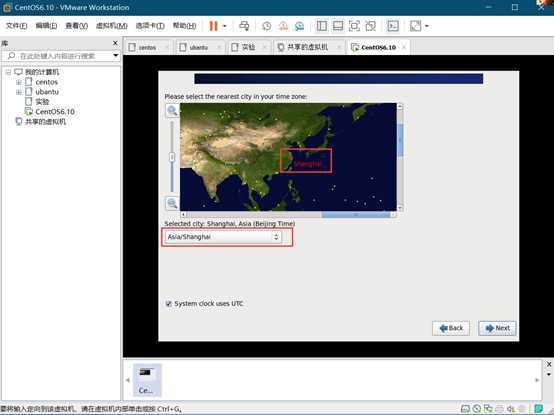
Task: Select 实验 in the library tree
Action: (42, 102)
